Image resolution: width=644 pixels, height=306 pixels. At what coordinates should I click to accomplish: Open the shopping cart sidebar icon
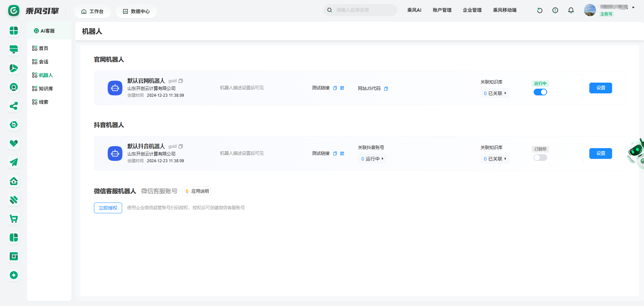(x=14, y=219)
